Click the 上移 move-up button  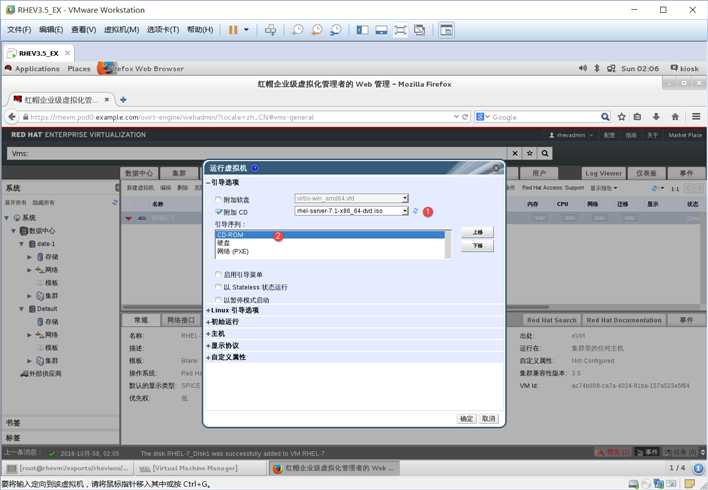coord(477,232)
